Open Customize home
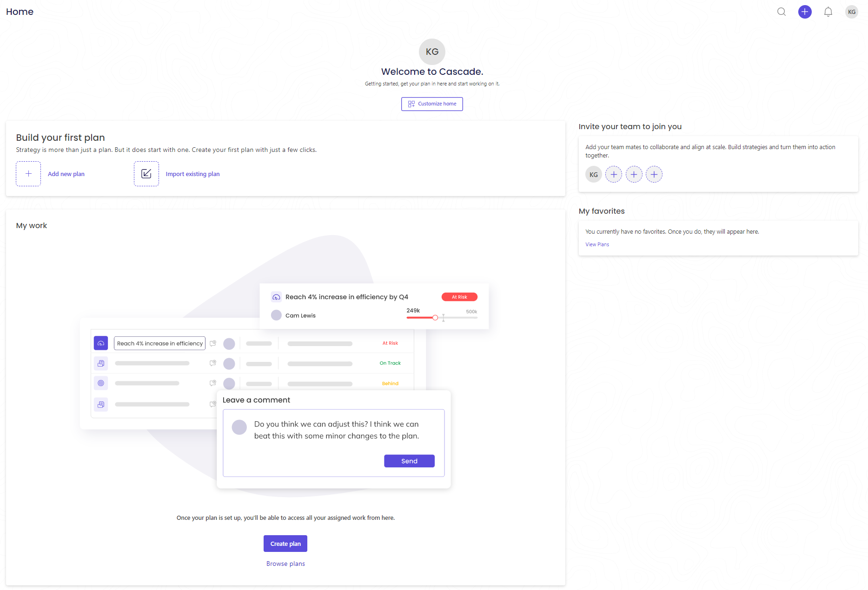The width and height of the screenshot is (868, 590). click(x=431, y=104)
